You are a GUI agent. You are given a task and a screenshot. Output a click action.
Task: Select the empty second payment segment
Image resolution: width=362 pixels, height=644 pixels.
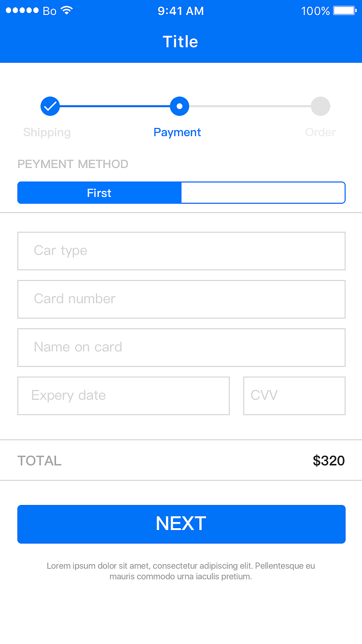point(263,193)
